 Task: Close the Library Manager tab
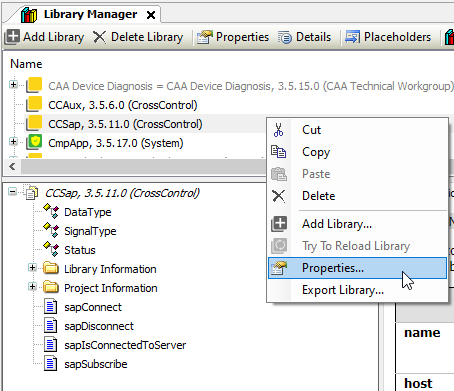[x=151, y=15]
